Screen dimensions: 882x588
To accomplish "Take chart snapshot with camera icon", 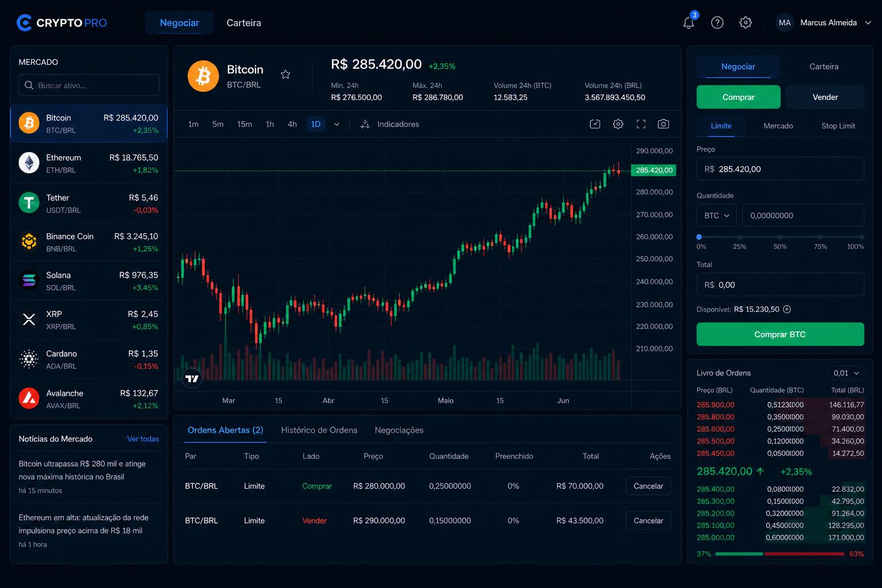I will 663,124.
